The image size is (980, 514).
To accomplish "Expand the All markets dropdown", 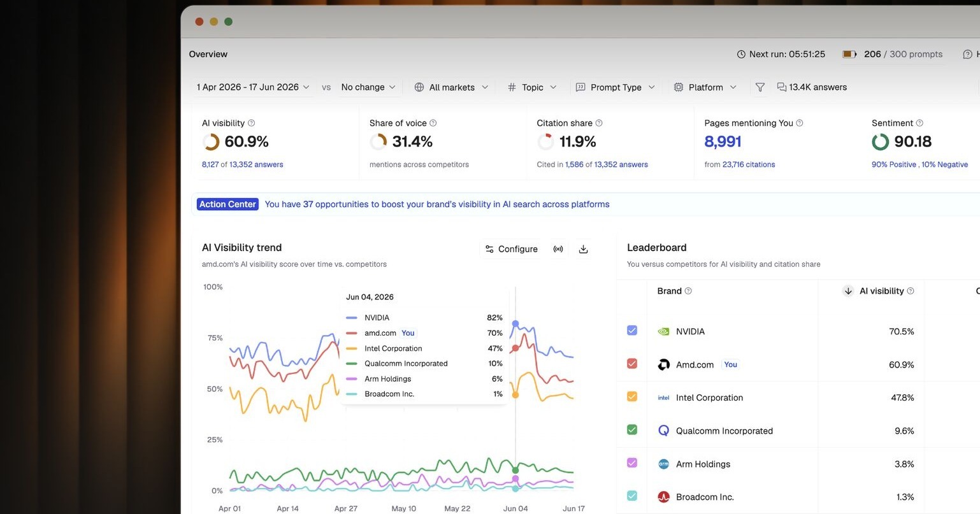I will (x=451, y=87).
